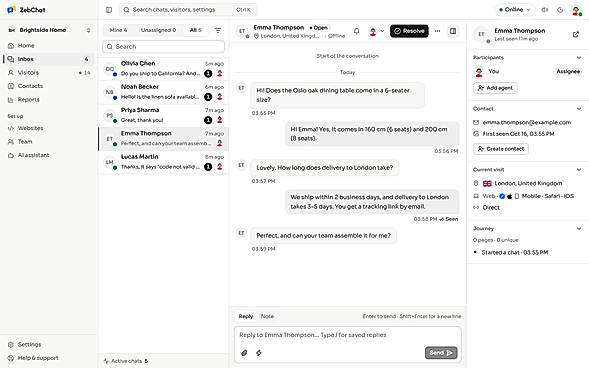The height and width of the screenshot is (368, 589).
Task: Toggle the sidebar collapse icon
Action: coord(109,10)
